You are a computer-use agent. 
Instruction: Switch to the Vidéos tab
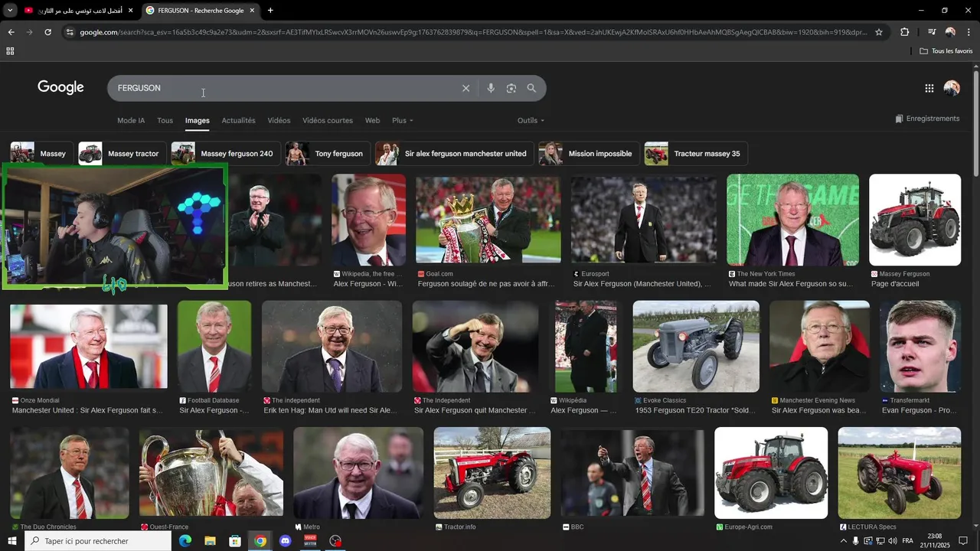point(279,120)
